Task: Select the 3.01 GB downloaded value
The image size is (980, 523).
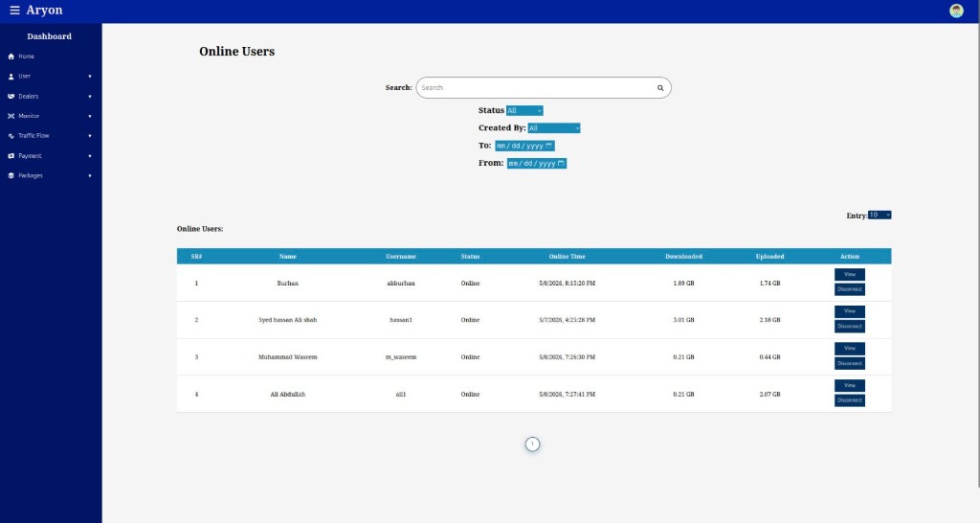Action: point(683,320)
